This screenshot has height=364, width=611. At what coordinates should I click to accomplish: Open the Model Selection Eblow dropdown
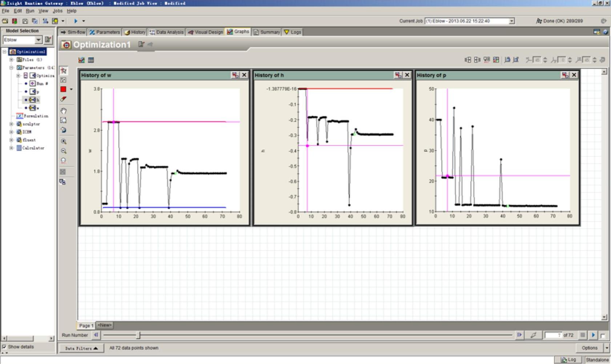pyautogui.click(x=38, y=40)
